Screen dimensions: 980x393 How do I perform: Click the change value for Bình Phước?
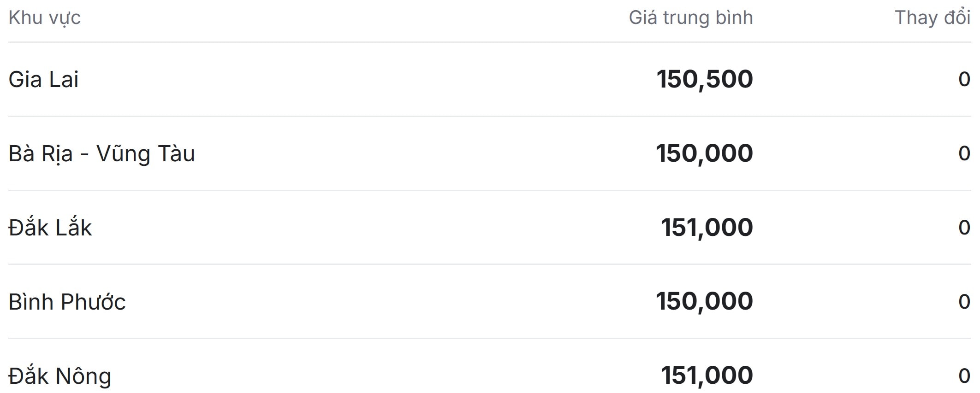964,302
